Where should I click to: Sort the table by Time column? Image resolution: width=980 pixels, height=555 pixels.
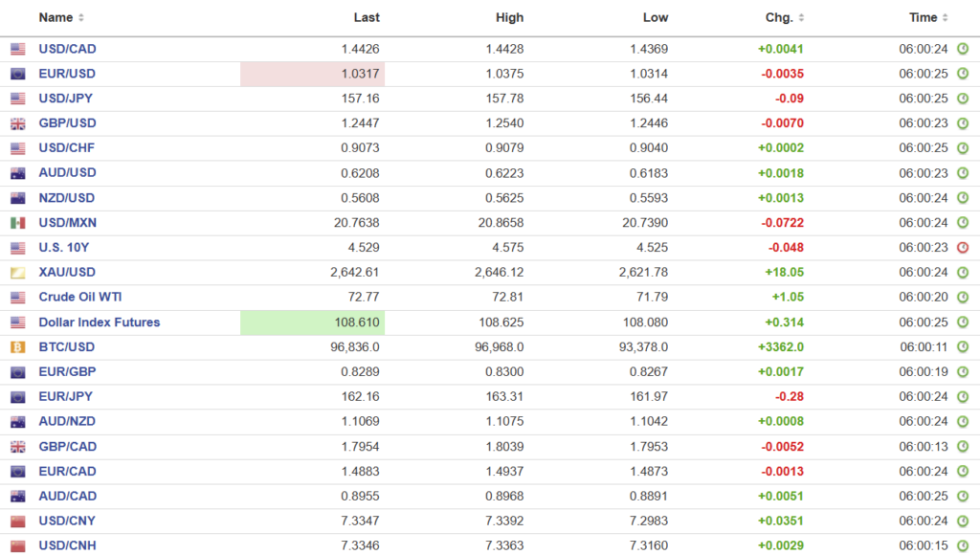928,17
